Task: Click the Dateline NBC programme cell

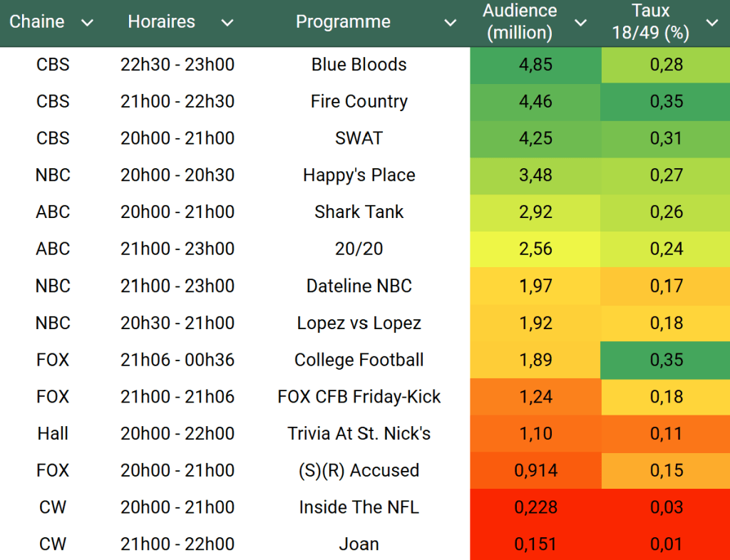Action: (x=359, y=286)
